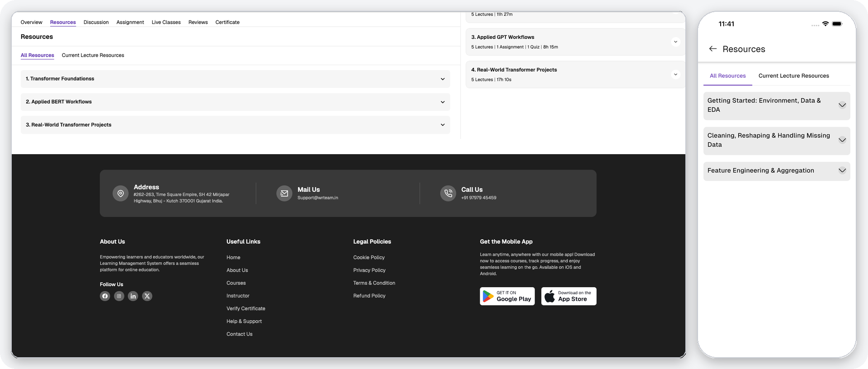
Task: Open the Terms & Condition link
Action: click(374, 283)
